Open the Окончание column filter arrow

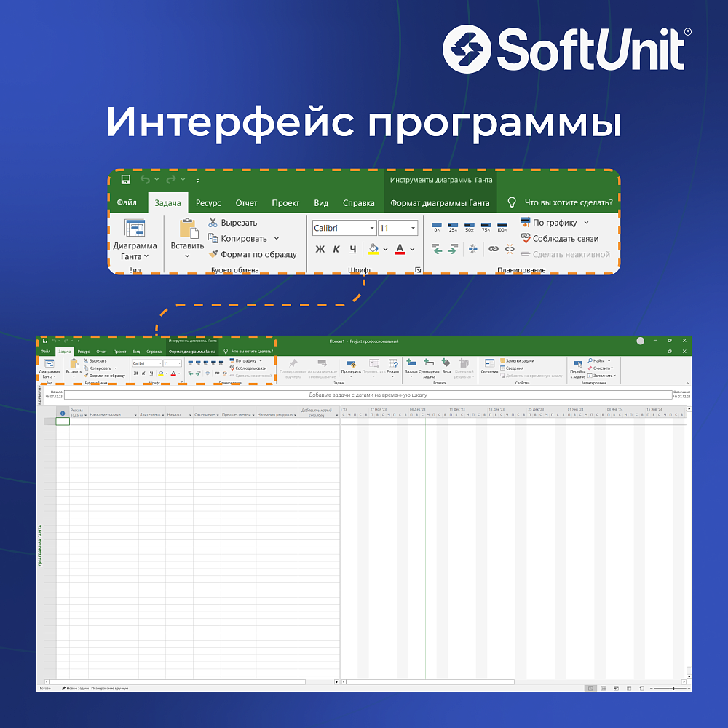click(x=218, y=415)
